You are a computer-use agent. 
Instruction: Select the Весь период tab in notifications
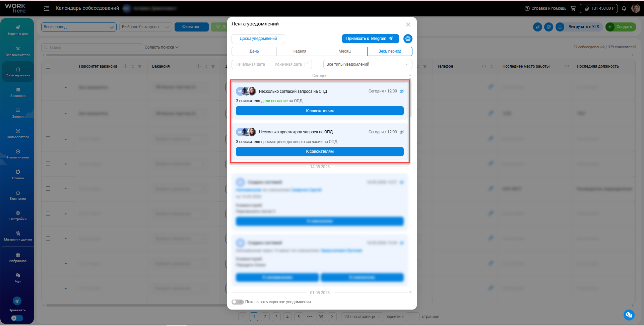(x=390, y=51)
